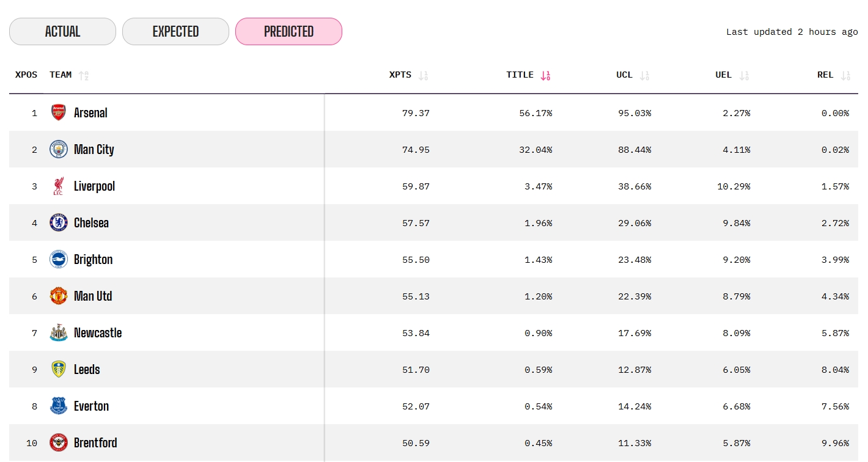Select the PREDICTED tab

(289, 31)
